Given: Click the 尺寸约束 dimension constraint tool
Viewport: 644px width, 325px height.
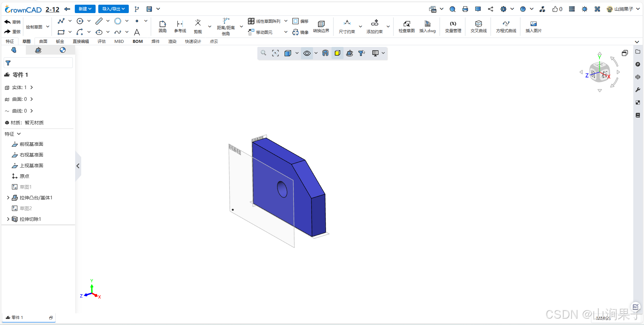Looking at the screenshot, I should click(347, 26).
